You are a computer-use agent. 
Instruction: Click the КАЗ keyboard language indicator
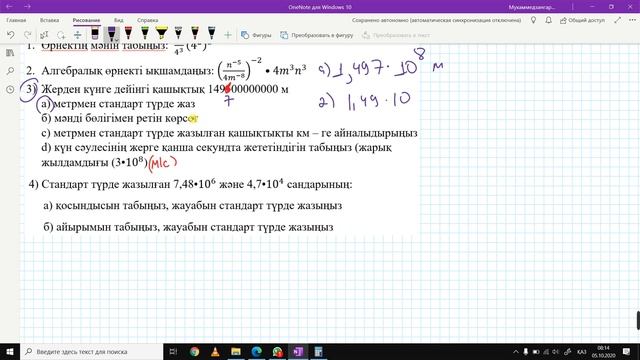[x=582, y=351]
